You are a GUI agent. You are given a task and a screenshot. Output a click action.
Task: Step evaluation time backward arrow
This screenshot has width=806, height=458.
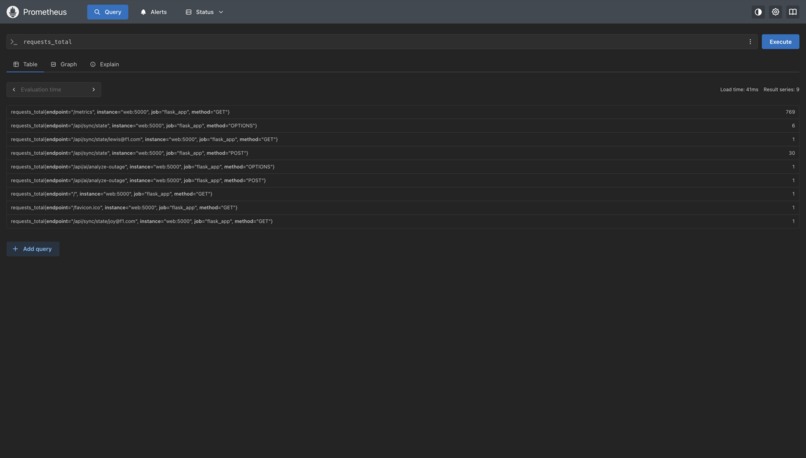click(14, 89)
